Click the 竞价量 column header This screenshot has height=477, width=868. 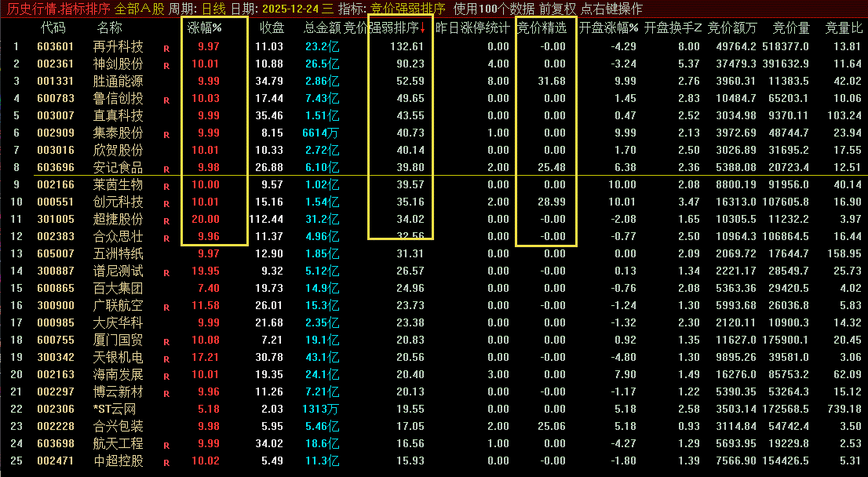coord(791,27)
